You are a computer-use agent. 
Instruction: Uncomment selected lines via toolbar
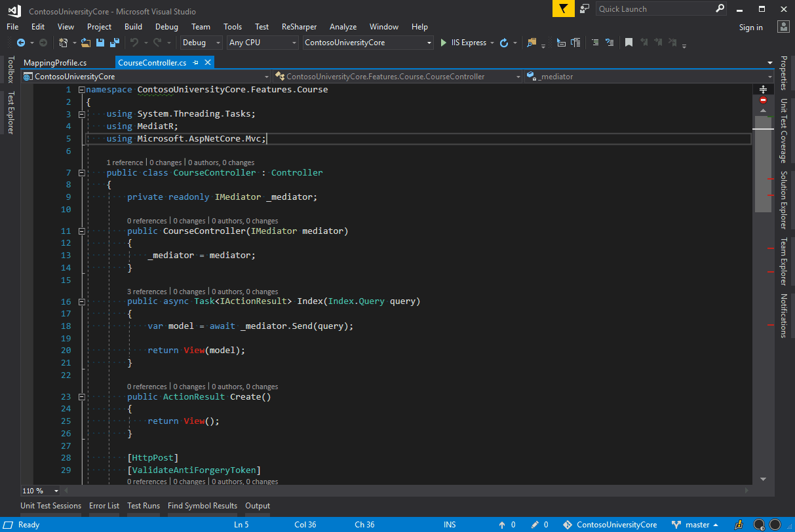pyautogui.click(x=610, y=43)
